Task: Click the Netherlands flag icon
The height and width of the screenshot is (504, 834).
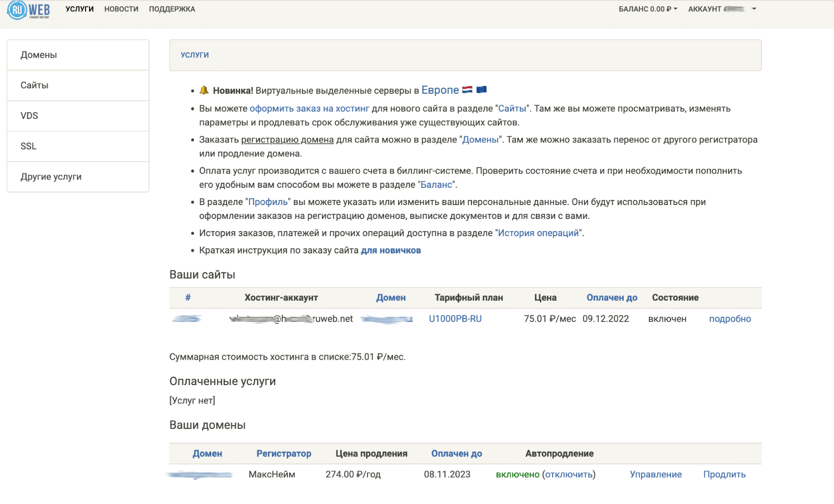Action: tap(467, 89)
